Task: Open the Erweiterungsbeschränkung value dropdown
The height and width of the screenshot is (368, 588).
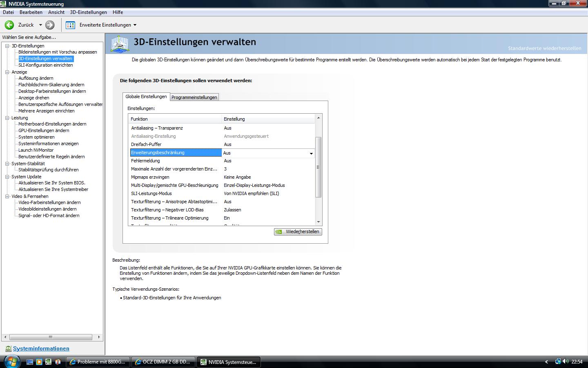Action: 311,153
